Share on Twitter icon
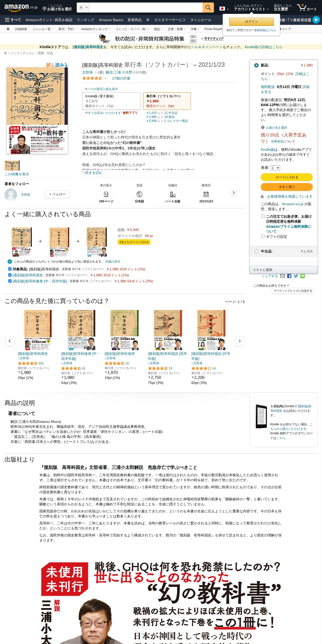The image size is (322, 644). tap(296, 276)
